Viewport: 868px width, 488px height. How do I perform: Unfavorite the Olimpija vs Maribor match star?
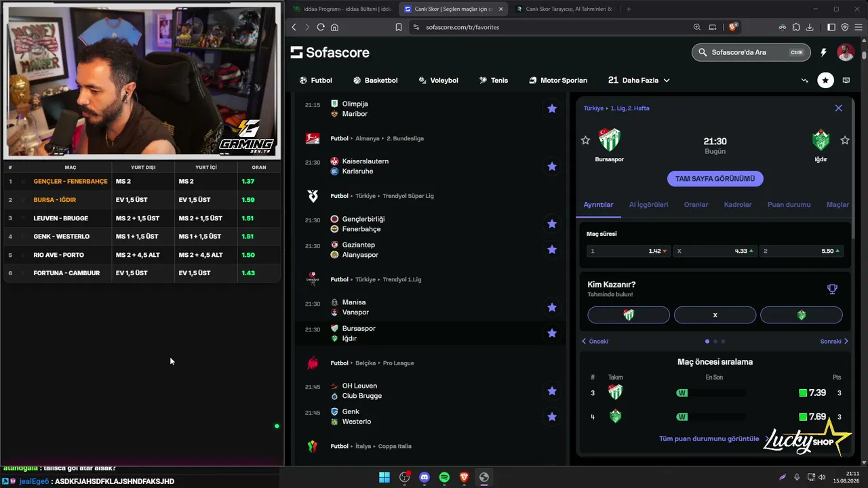pyautogui.click(x=552, y=108)
